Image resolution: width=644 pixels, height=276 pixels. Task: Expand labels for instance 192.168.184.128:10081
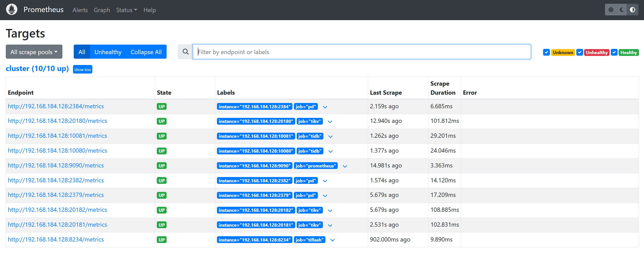pos(331,136)
